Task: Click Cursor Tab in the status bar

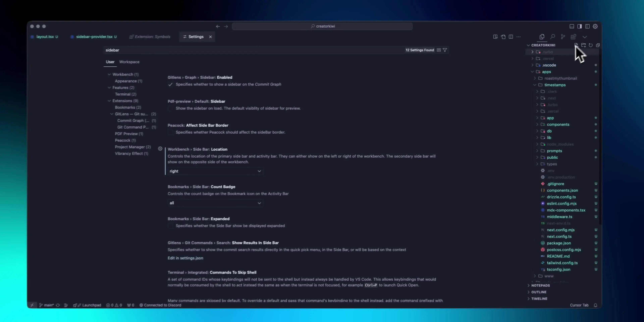Action: tap(579, 305)
